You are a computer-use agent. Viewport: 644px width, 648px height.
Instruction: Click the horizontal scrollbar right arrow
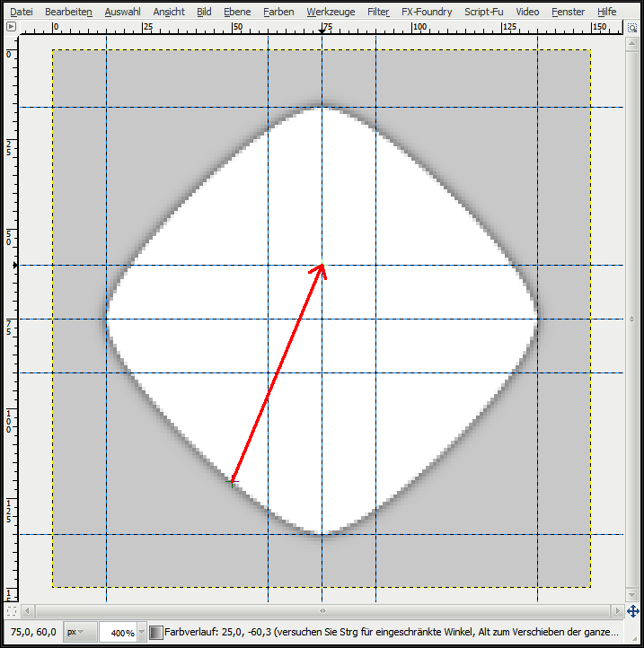coord(617,610)
